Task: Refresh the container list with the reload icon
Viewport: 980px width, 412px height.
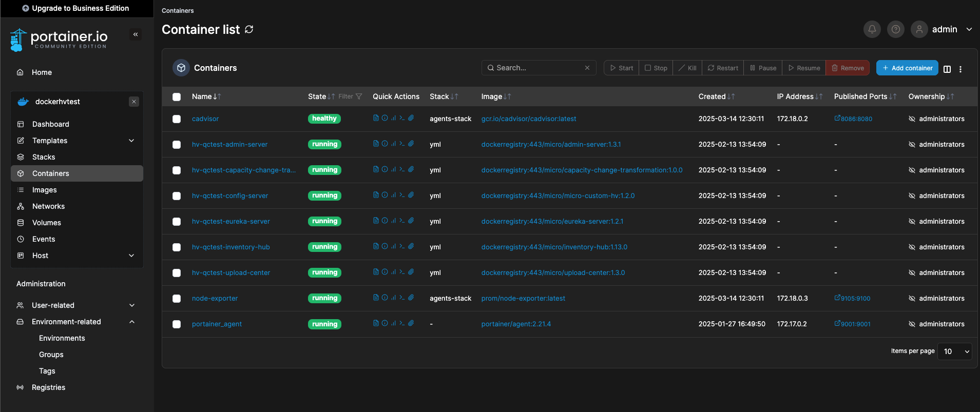Action: pos(249,30)
